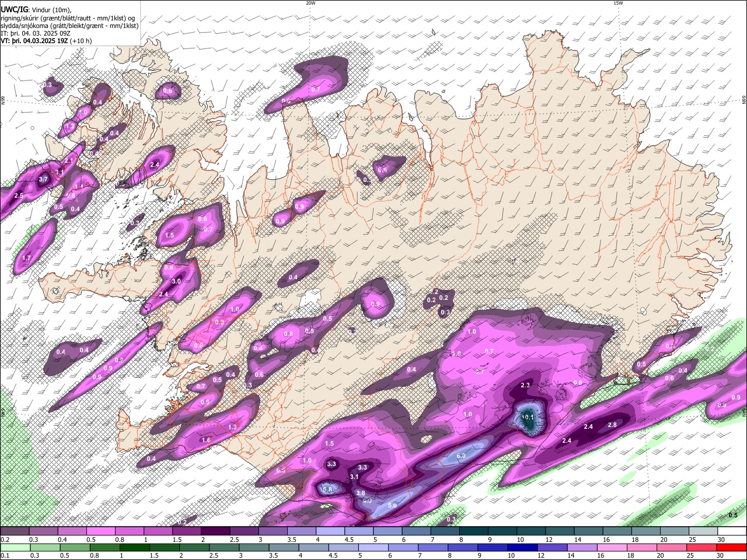Image resolution: width=747 pixels, height=560 pixels.
Task: Click the 15W longitude label
Action: pos(618,3)
